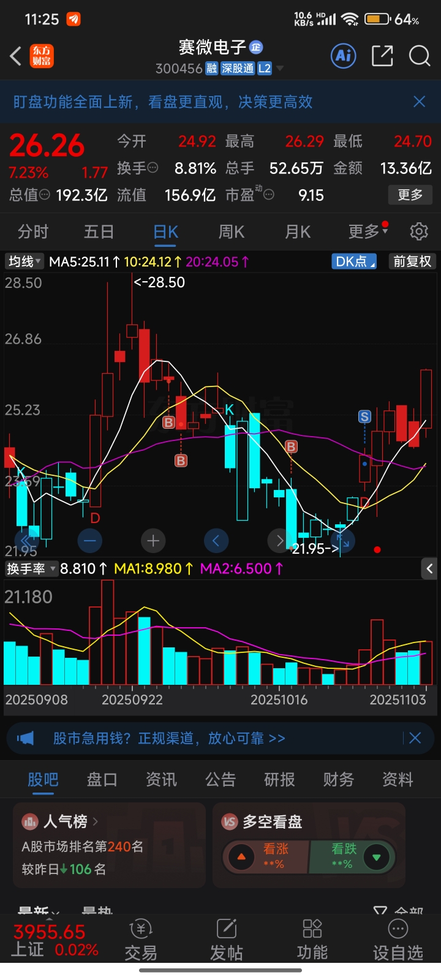Collapse side panel arrow by 换手率
The image size is (441, 980).
[x=430, y=569]
